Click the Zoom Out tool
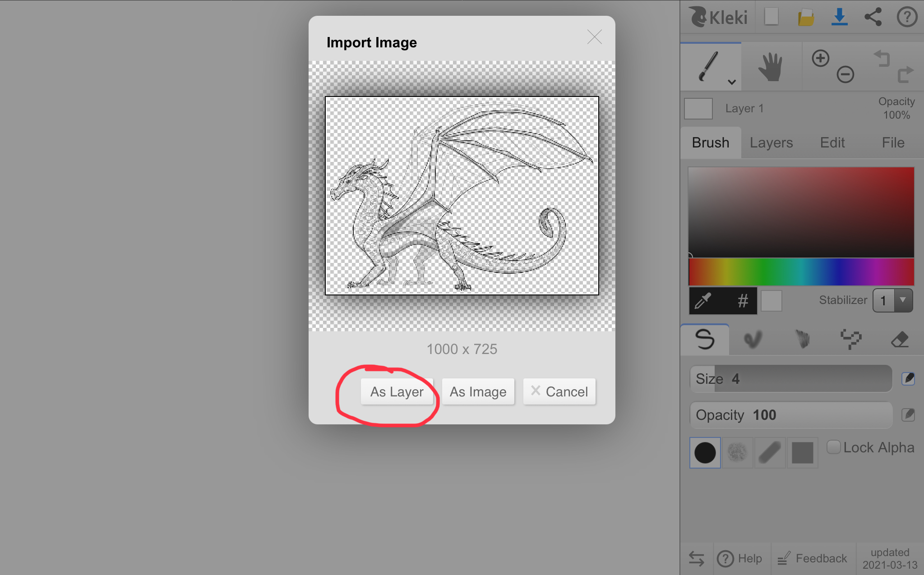 tap(845, 74)
